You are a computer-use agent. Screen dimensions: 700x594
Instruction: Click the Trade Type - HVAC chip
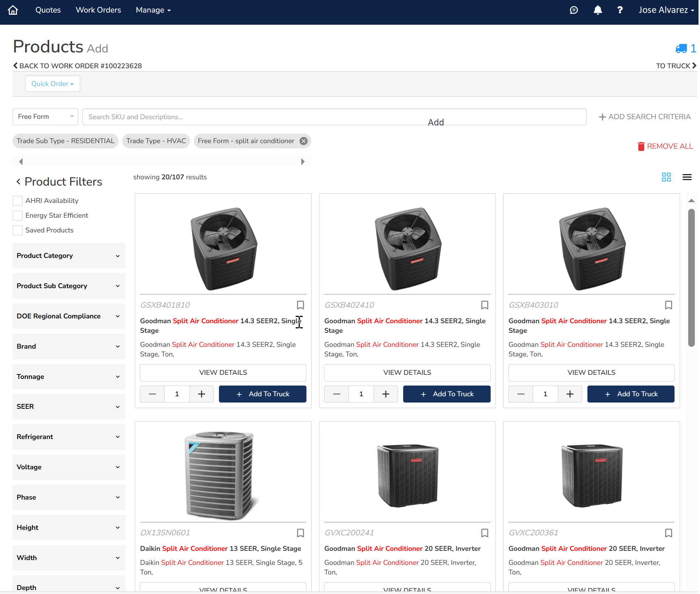click(156, 141)
